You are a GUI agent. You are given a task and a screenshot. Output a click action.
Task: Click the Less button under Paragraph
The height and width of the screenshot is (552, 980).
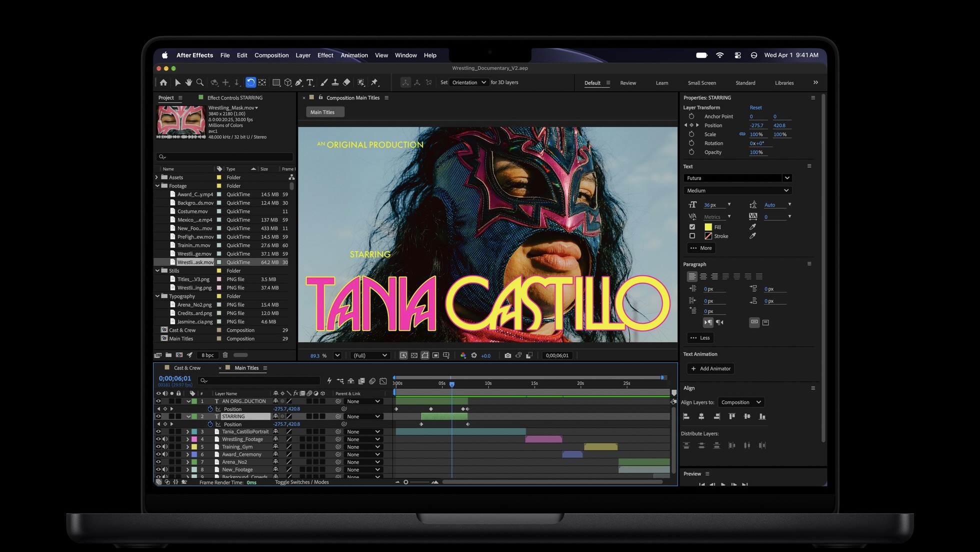point(700,338)
